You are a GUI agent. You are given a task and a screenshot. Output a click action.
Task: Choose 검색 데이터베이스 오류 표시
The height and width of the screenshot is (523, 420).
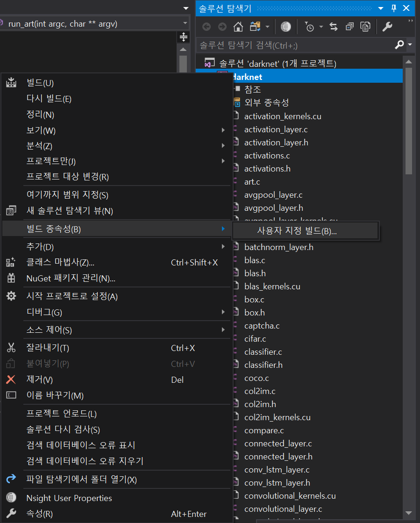[117, 445]
